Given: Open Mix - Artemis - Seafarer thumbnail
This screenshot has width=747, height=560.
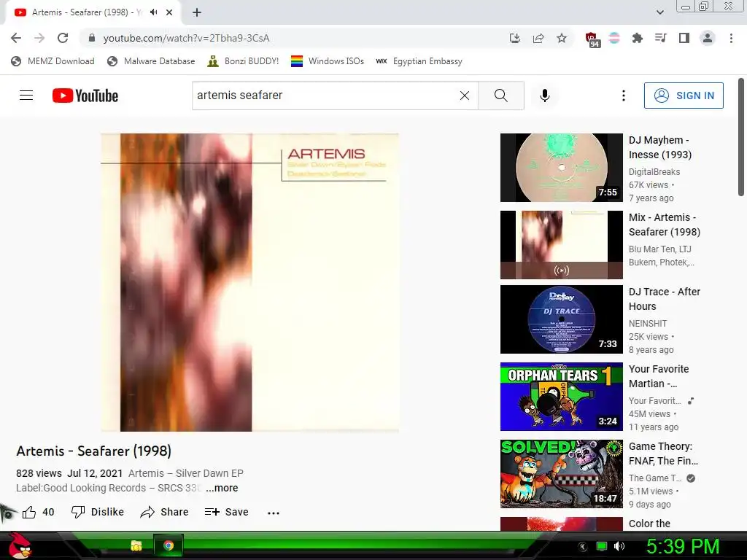Looking at the screenshot, I should tap(561, 245).
